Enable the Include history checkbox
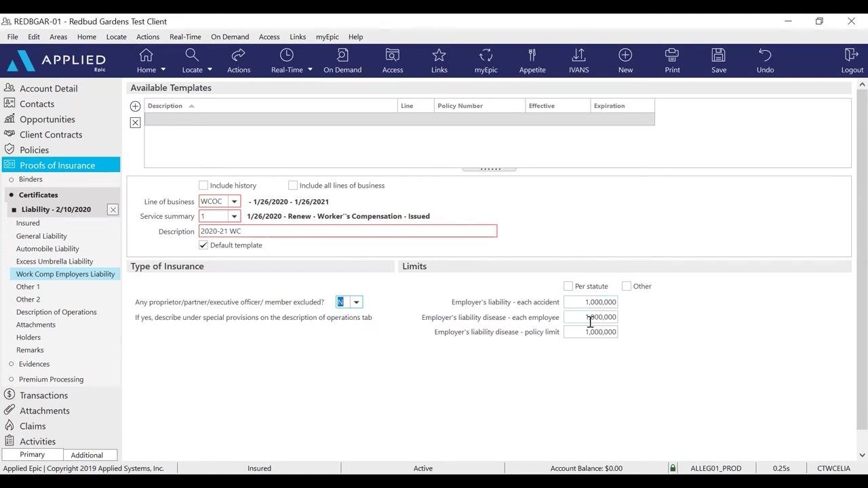Viewport: 868px width, 488px height. click(203, 185)
